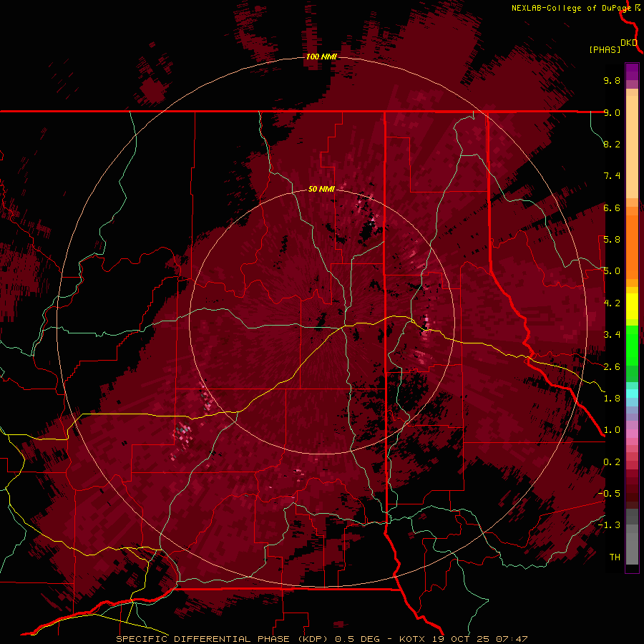Click the 2.6 scale value
The width and height of the screenshot is (644, 644).
[x=612, y=367]
